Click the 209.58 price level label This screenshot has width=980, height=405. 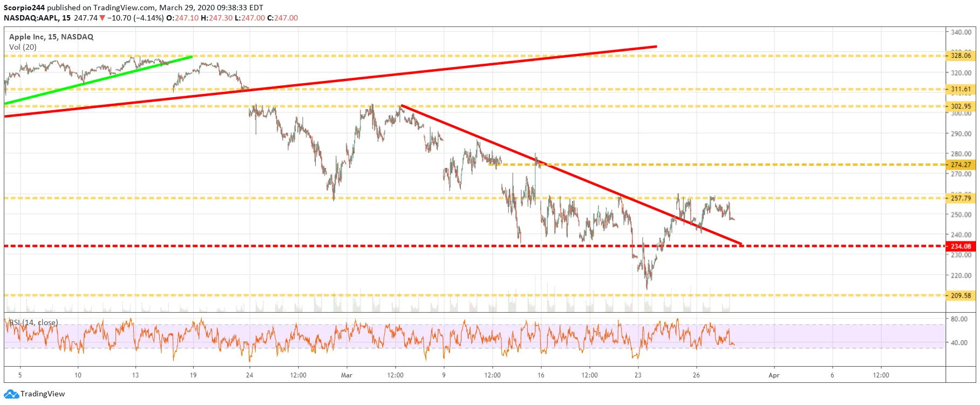coord(961,295)
